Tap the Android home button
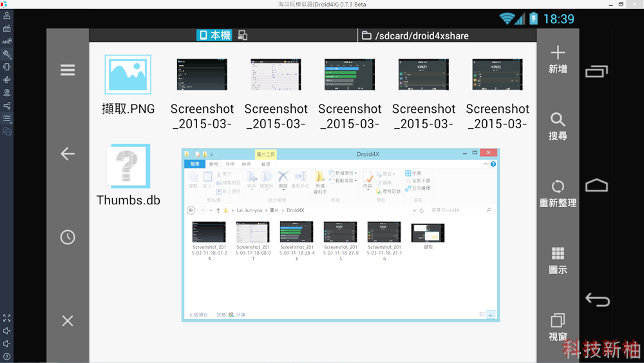Viewport: 644px width, 363px height. tap(597, 186)
